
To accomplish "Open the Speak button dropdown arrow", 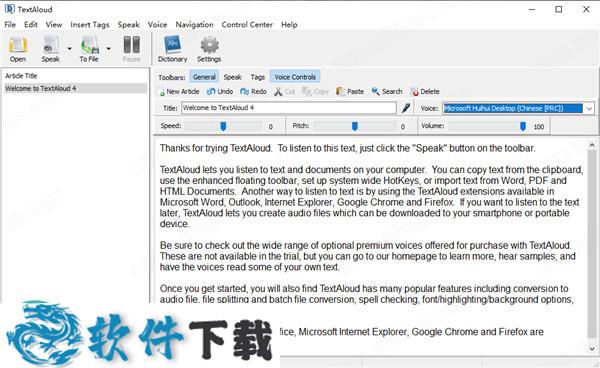I will pos(69,49).
